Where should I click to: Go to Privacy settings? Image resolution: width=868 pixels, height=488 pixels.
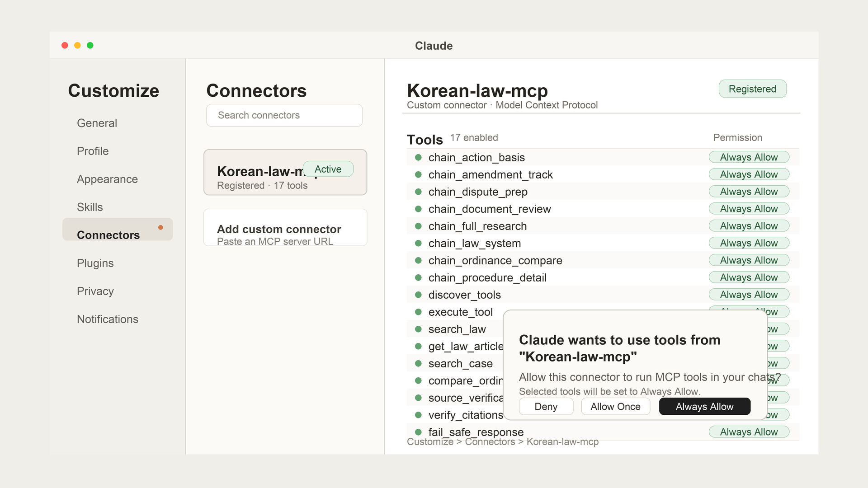(x=95, y=291)
